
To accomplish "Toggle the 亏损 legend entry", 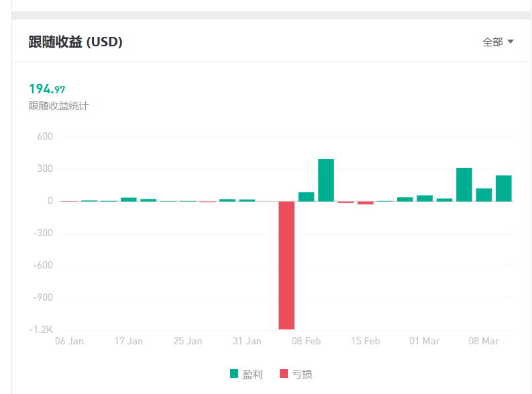I will pyautogui.click(x=296, y=374).
